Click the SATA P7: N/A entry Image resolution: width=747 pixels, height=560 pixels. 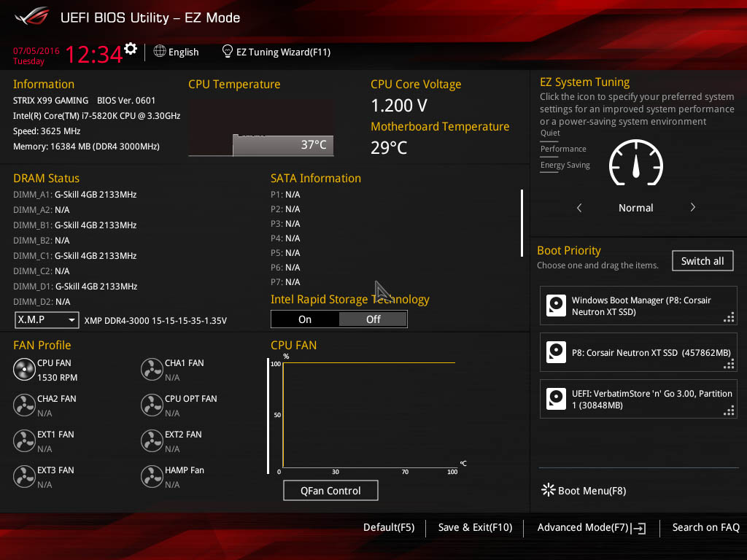[x=285, y=282]
